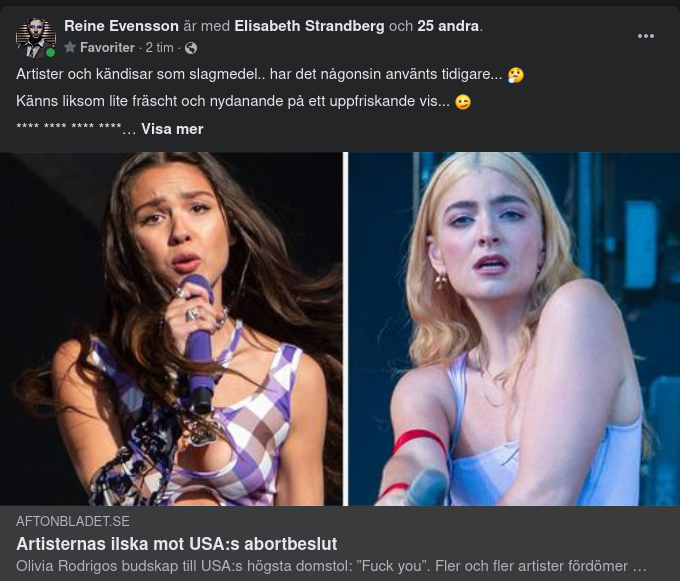Click the "2 tim" post timestamp
The height and width of the screenshot is (581, 680).
159,48
